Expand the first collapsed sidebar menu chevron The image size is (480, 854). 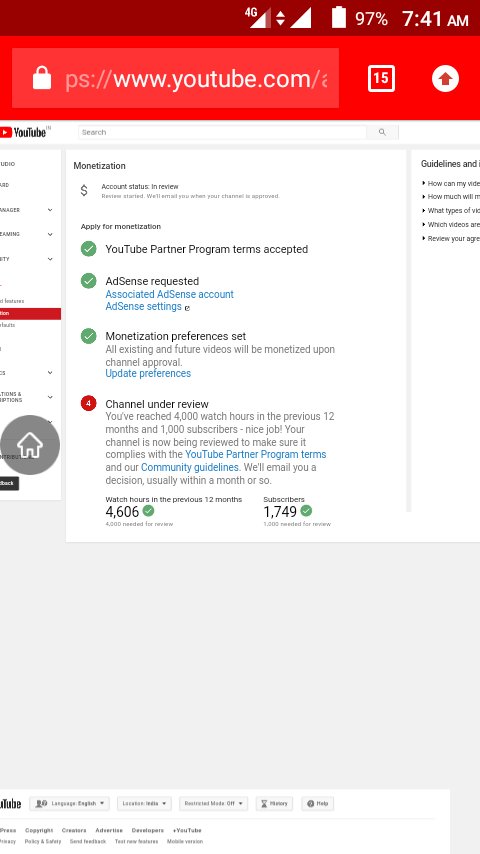click(50, 210)
